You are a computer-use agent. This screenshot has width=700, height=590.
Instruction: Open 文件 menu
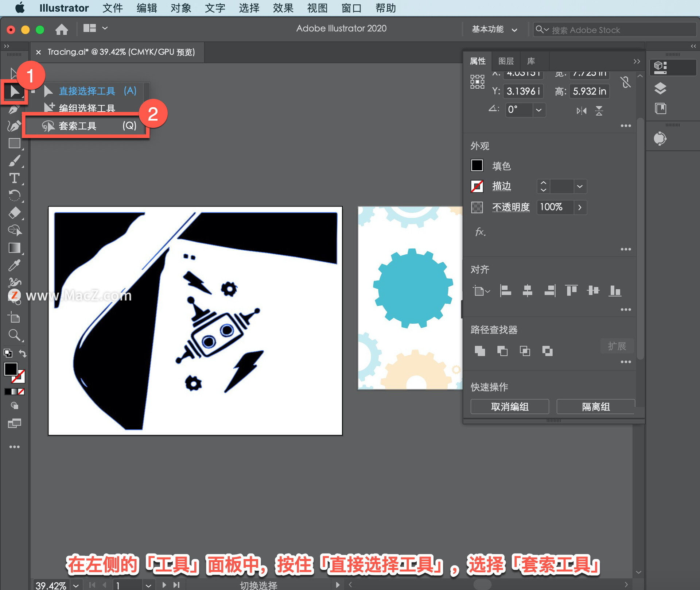113,8
